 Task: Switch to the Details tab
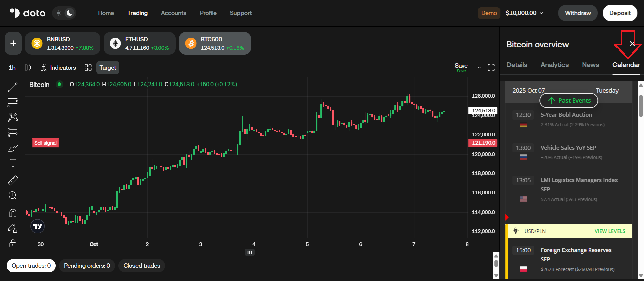coord(517,65)
